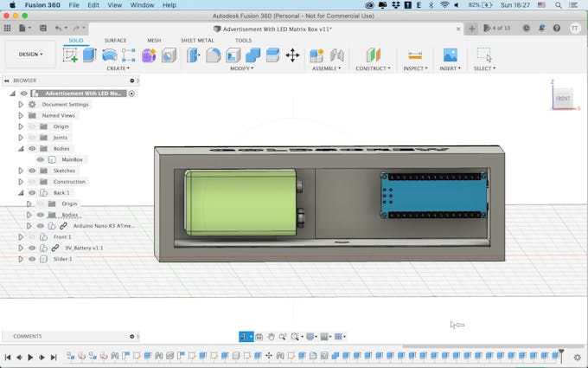This screenshot has height=368, width=588.
Task: Click the Extrude tool icon
Action: [89, 55]
